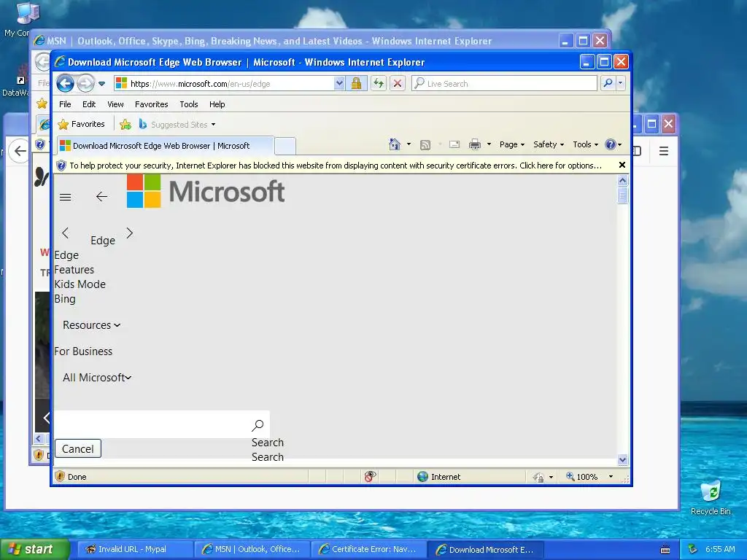Open the hamburger menu on Microsoft page
Viewport: 747px width, 560px height.
[65, 197]
